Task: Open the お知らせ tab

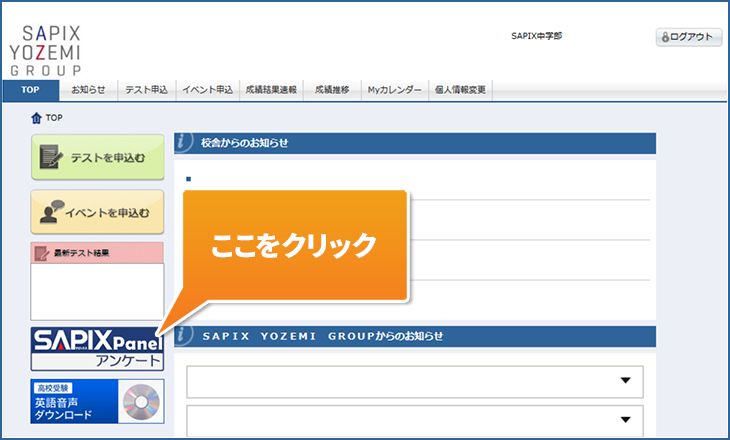Action: click(88, 90)
